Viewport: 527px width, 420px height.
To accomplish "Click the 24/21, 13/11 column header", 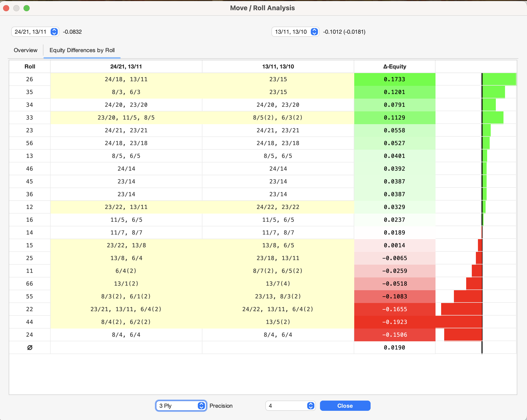I will tap(126, 66).
